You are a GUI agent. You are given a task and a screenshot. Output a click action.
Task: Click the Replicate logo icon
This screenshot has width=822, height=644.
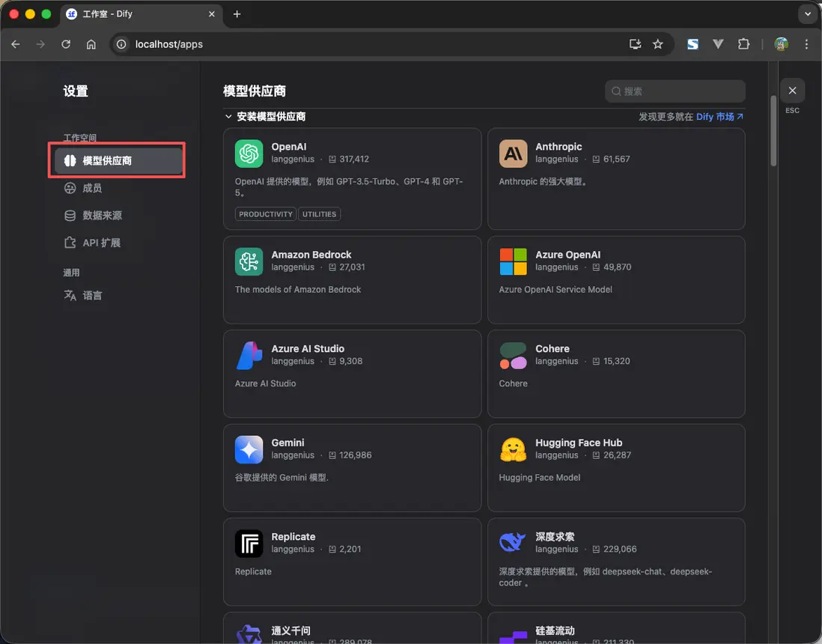249,544
